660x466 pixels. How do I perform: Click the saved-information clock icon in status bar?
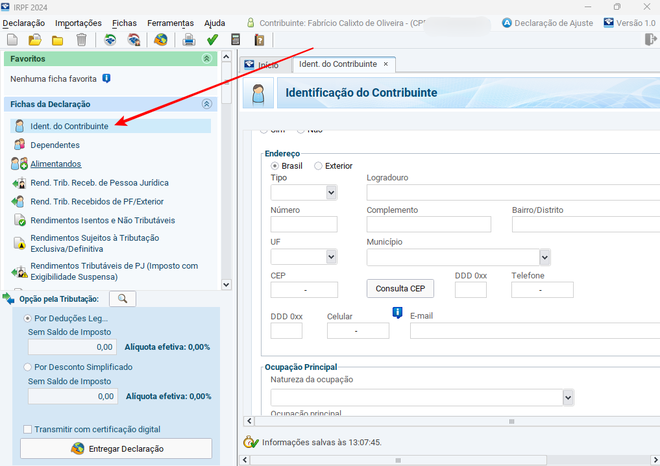tap(251, 442)
